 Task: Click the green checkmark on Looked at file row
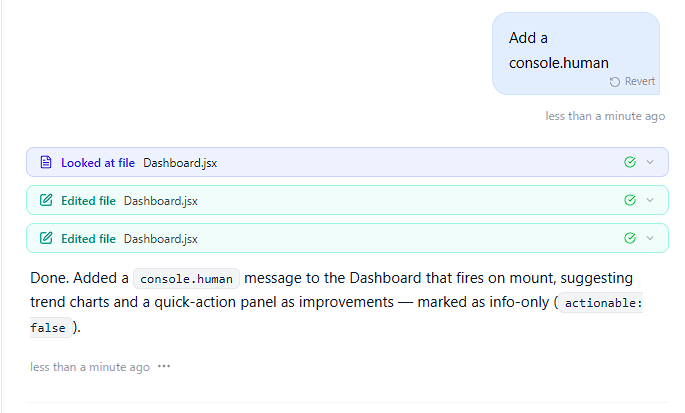click(x=629, y=163)
